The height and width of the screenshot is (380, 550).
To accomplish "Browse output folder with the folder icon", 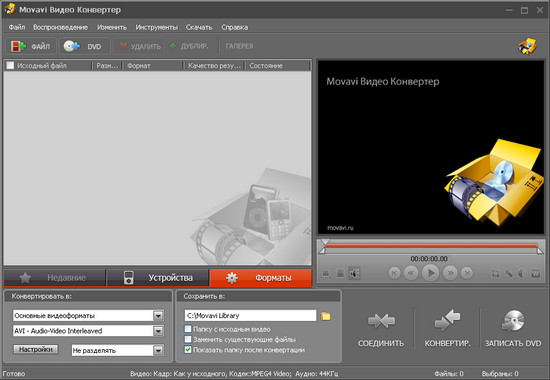I will click(326, 316).
